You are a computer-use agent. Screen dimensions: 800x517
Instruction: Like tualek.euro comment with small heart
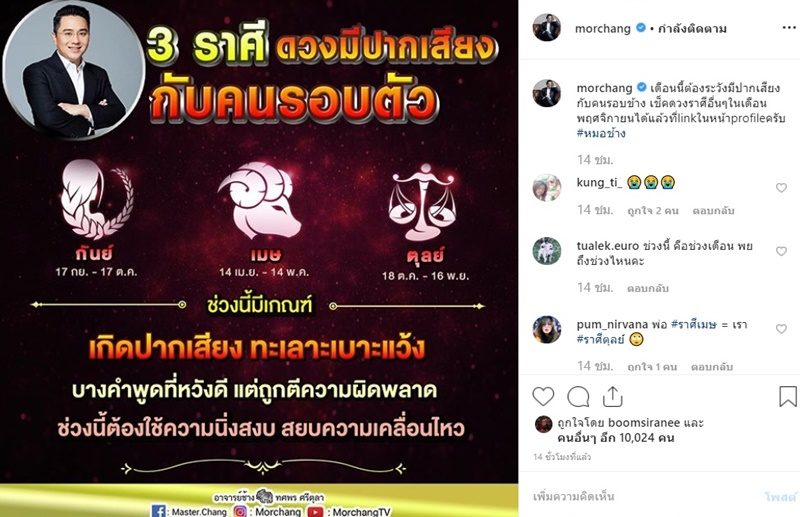781,251
